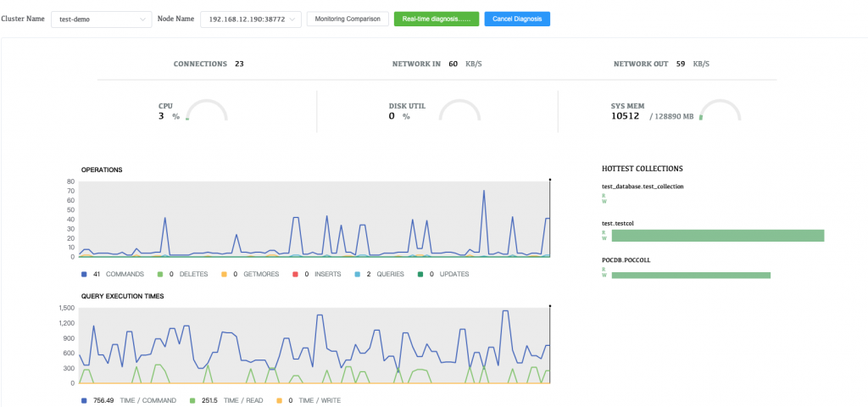Click the blue TIME / COMMAND legend marker
The width and height of the screenshot is (868, 407).
tap(84, 400)
